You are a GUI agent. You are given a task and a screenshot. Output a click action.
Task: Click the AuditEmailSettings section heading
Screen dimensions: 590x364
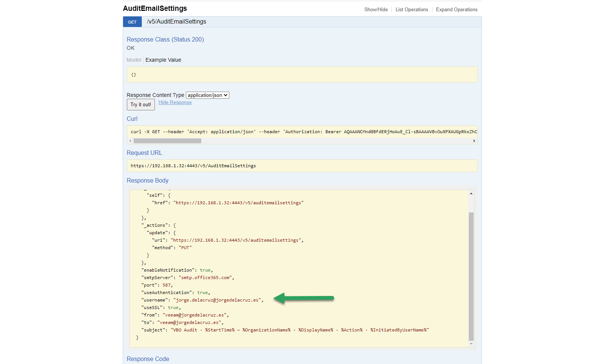pos(155,8)
